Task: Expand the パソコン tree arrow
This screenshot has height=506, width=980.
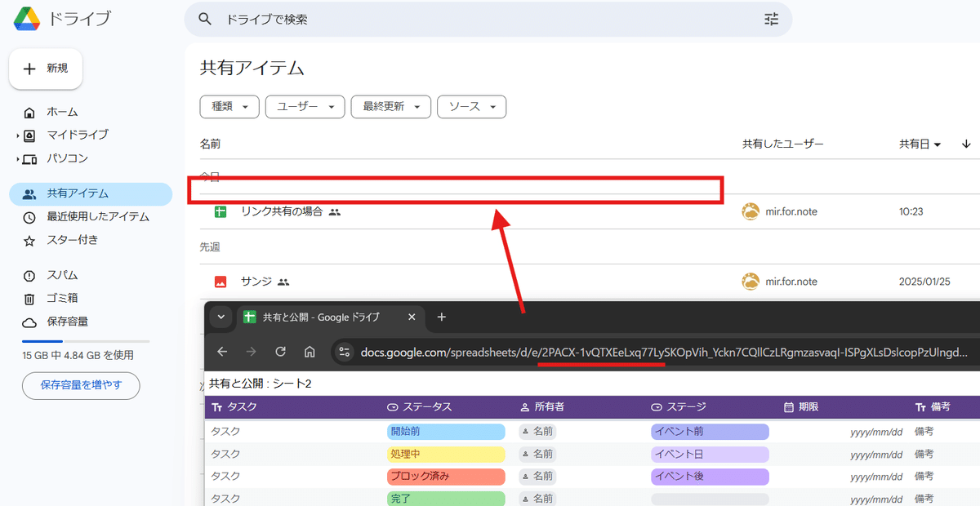Action: point(17,159)
